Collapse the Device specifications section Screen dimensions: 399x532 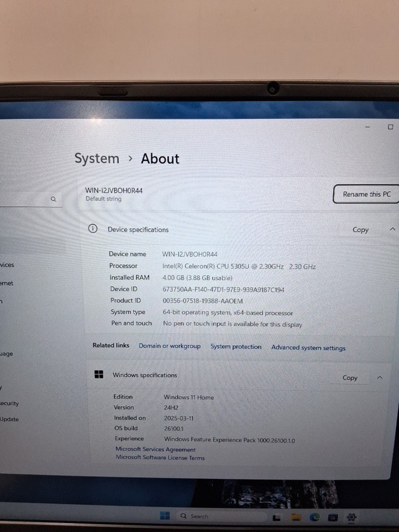pos(392,229)
